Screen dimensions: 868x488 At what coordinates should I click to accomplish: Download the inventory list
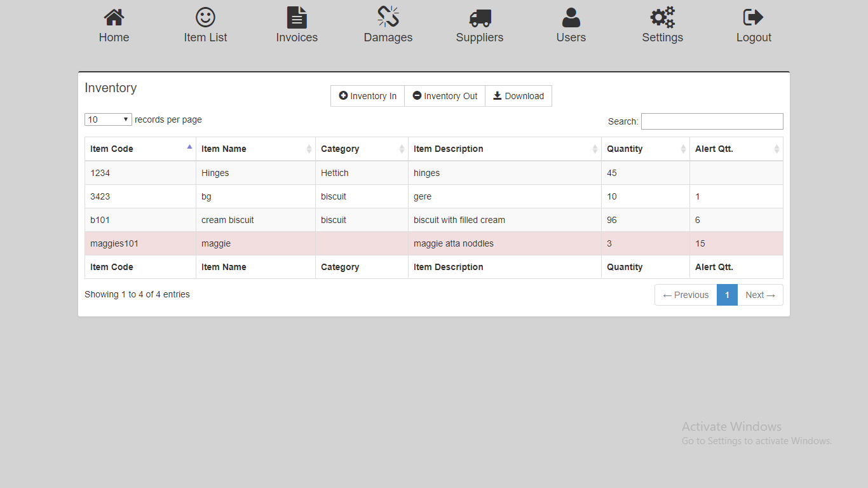click(x=519, y=96)
